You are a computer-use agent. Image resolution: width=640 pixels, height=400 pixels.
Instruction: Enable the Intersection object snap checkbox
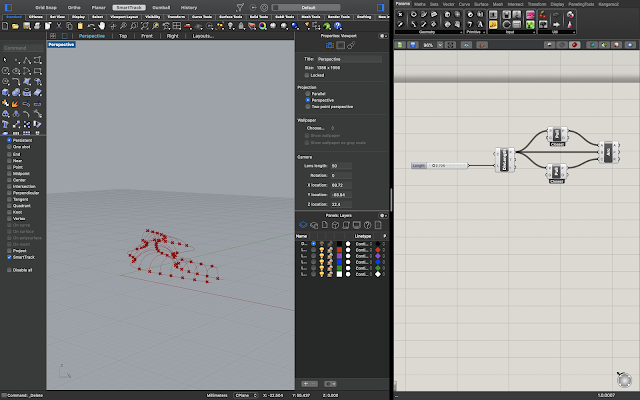coord(9,187)
